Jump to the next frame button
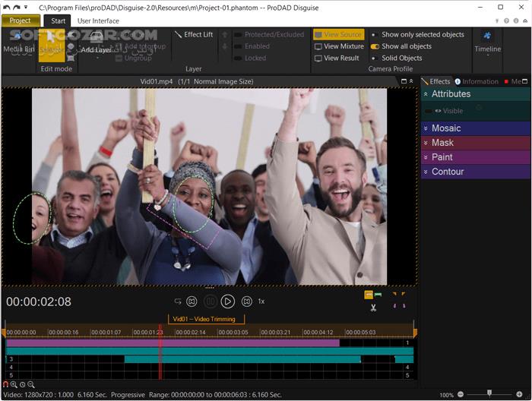Screen dimensions: 532x401 tap(246, 302)
